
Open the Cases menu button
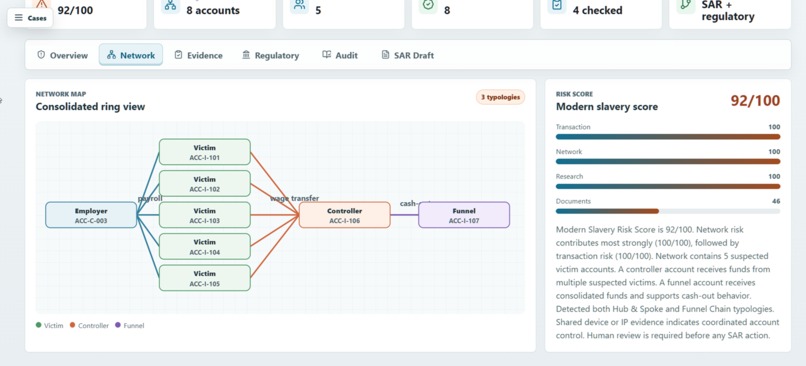click(30, 18)
